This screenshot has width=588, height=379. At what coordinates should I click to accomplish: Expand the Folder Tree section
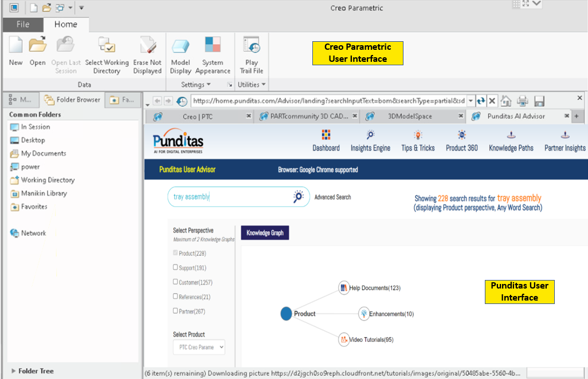(x=14, y=371)
